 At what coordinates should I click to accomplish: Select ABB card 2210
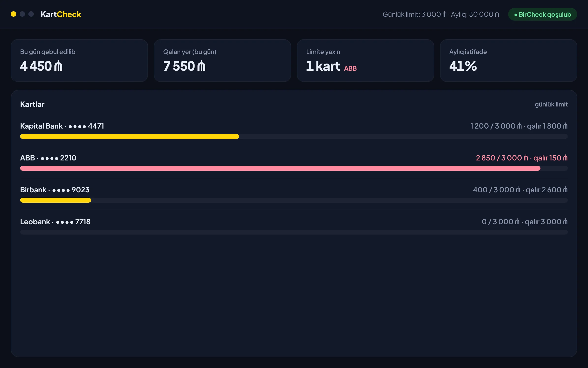click(x=48, y=158)
